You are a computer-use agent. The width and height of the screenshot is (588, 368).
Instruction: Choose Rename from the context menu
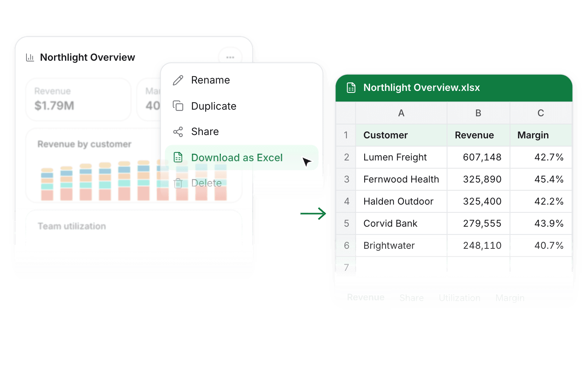242,80
